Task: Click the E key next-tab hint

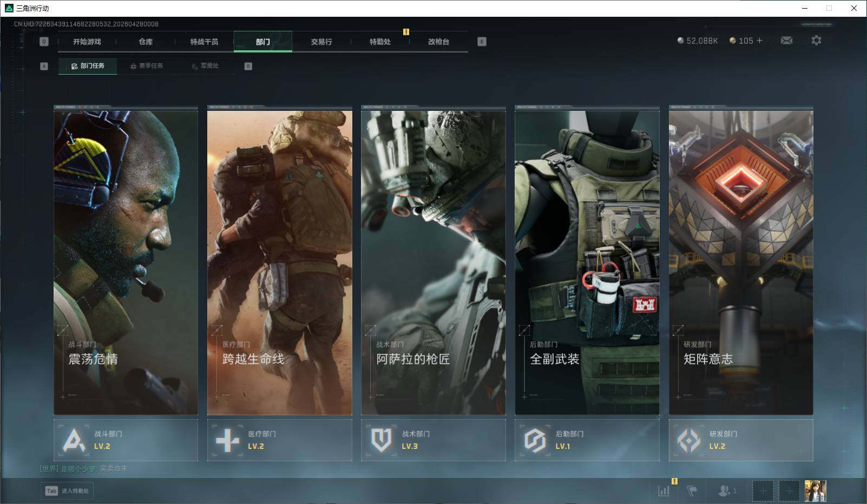Action: (x=482, y=42)
